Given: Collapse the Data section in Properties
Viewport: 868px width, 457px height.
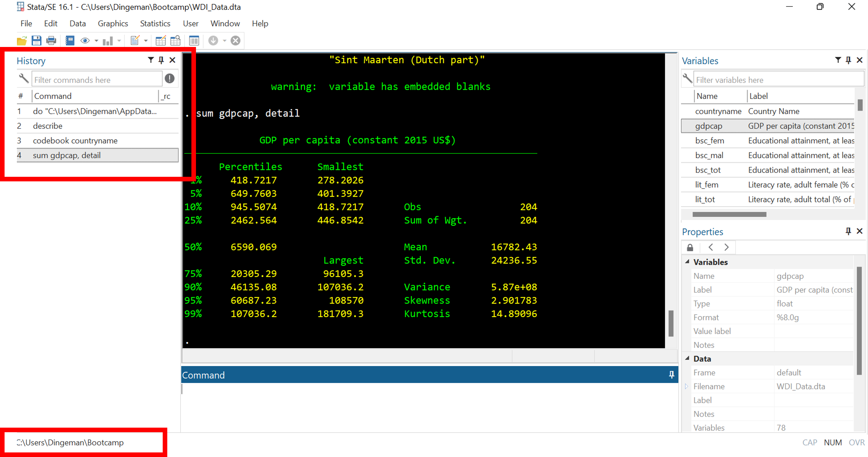Looking at the screenshot, I should (687, 358).
